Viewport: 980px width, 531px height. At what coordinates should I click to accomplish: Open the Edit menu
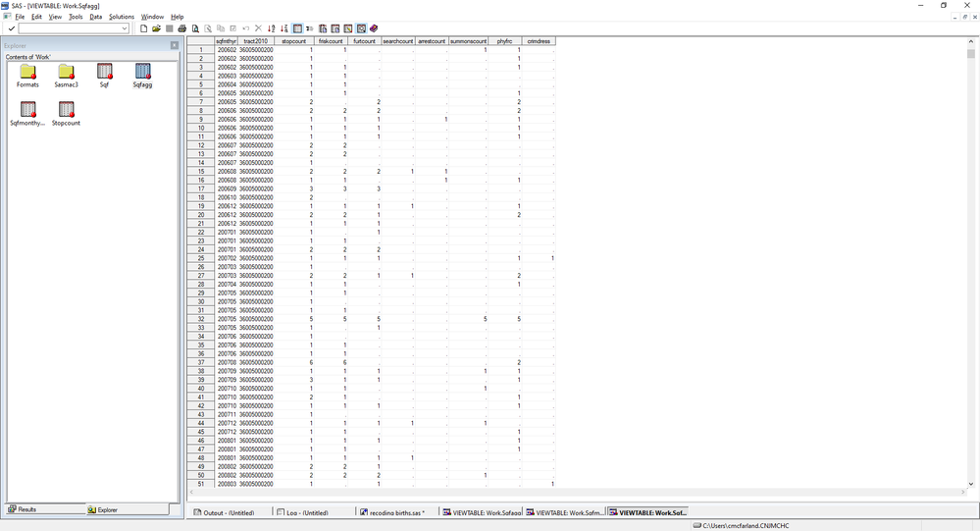tap(37, 17)
